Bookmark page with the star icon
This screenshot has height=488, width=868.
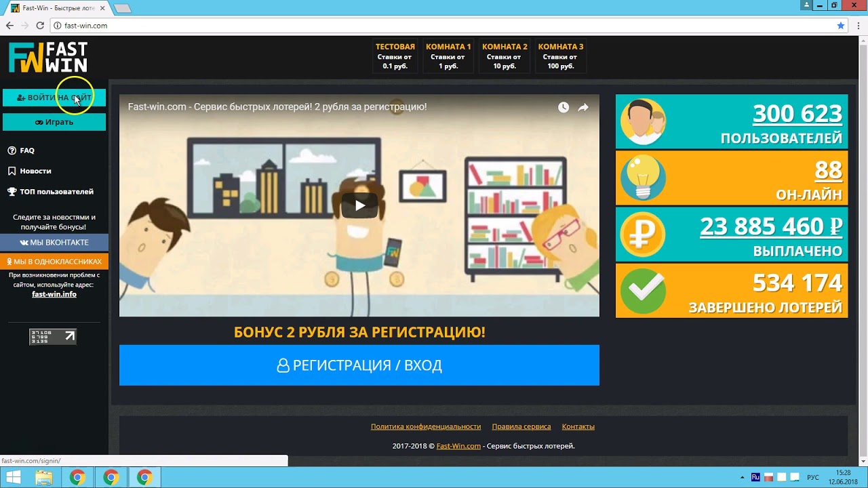click(841, 26)
